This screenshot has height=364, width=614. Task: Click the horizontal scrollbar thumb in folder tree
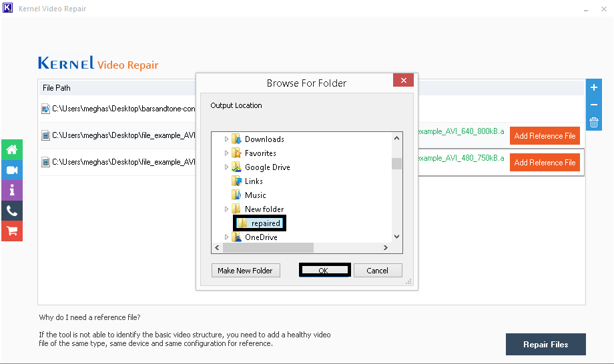(268, 247)
